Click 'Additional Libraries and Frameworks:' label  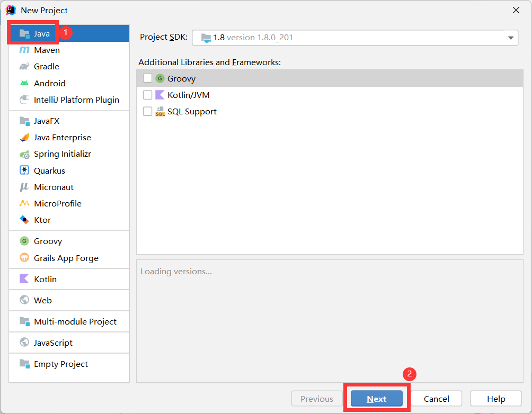point(210,62)
